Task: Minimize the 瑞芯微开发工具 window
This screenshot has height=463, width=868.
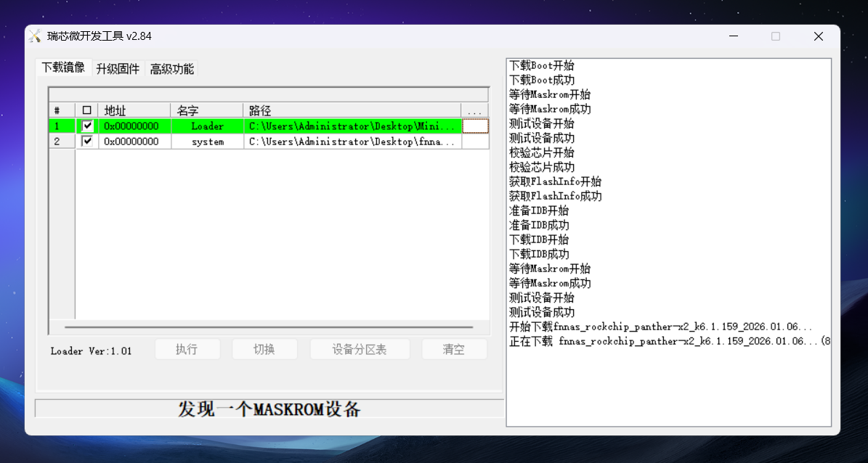Action: click(x=733, y=36)
